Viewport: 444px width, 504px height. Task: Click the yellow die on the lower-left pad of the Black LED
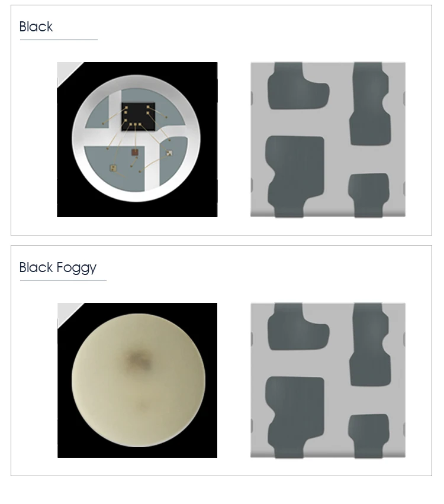(x=113, y=168)
